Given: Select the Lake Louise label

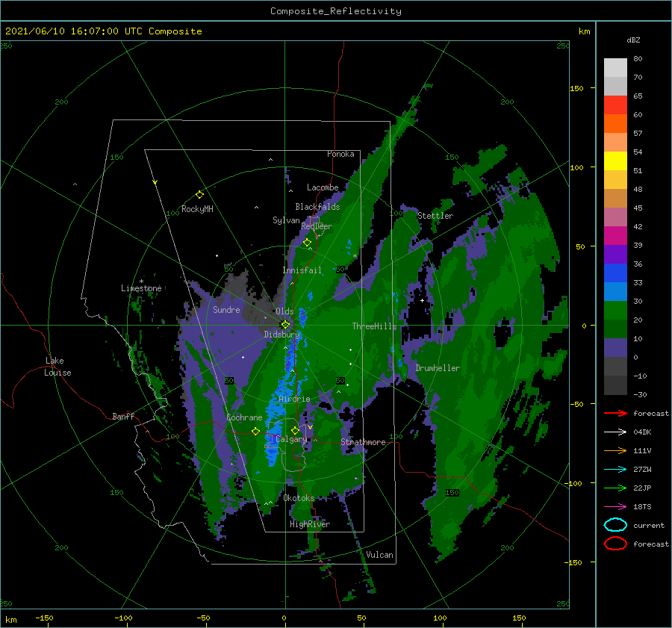Looking at the screenshot, I should coord(57,367).
